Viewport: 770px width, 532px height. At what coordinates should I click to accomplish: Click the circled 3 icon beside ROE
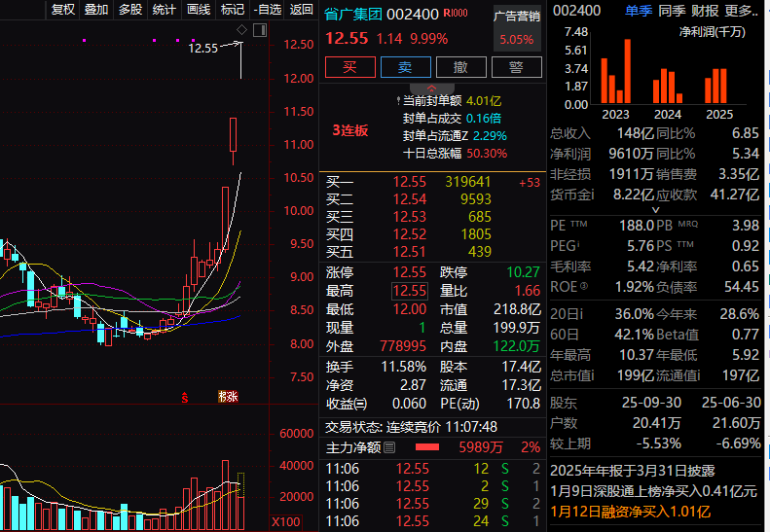coord(584,286)
